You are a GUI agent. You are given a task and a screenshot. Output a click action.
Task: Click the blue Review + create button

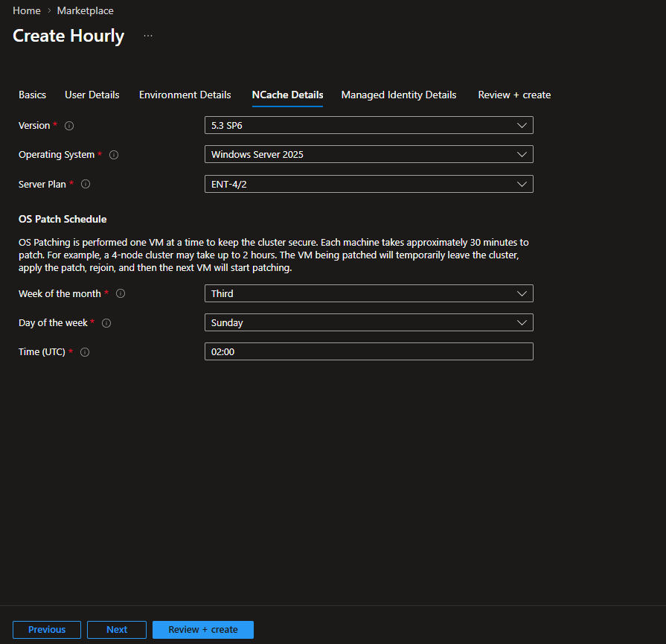[x=203, y=630]
